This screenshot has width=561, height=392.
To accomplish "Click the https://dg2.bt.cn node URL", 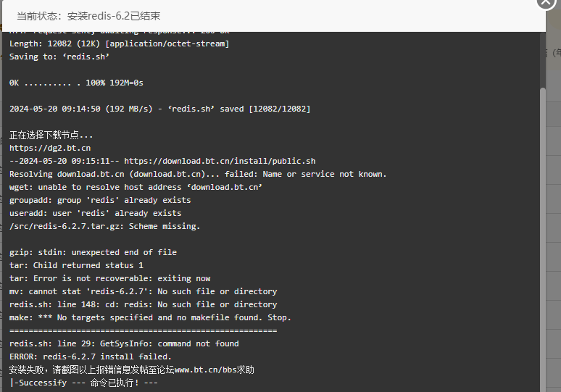I will (x=50, y=148).
